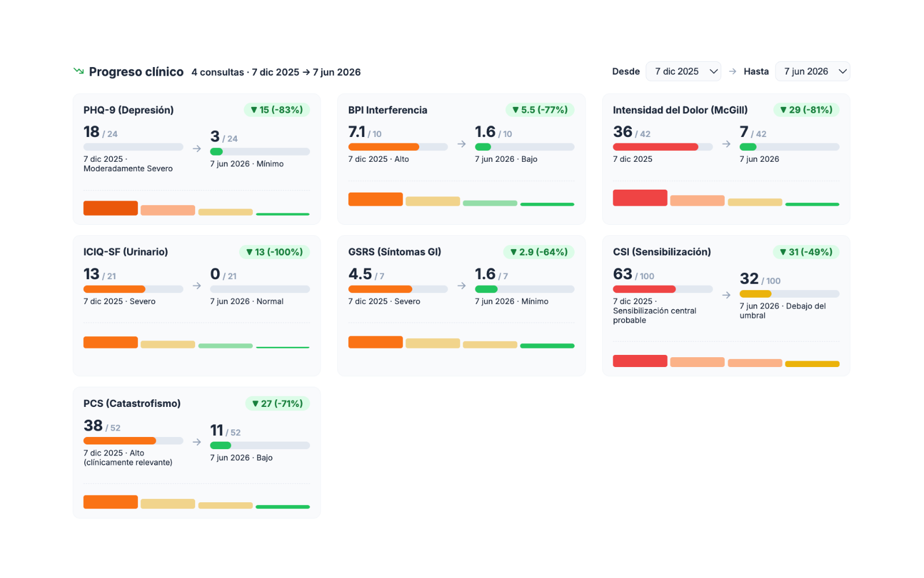Click the arrow between ICIQ-SF scores
Screen dimensions: 924x578
click(197, 286)
